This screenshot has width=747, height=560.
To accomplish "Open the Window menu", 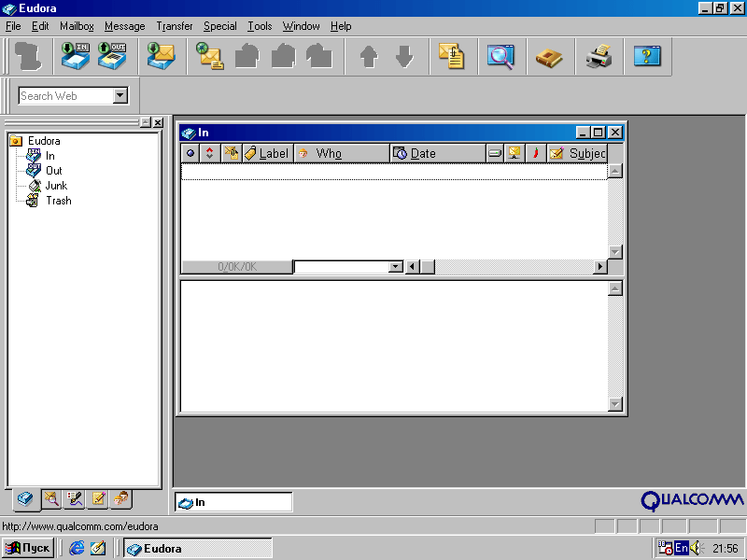I will [301, 26].
